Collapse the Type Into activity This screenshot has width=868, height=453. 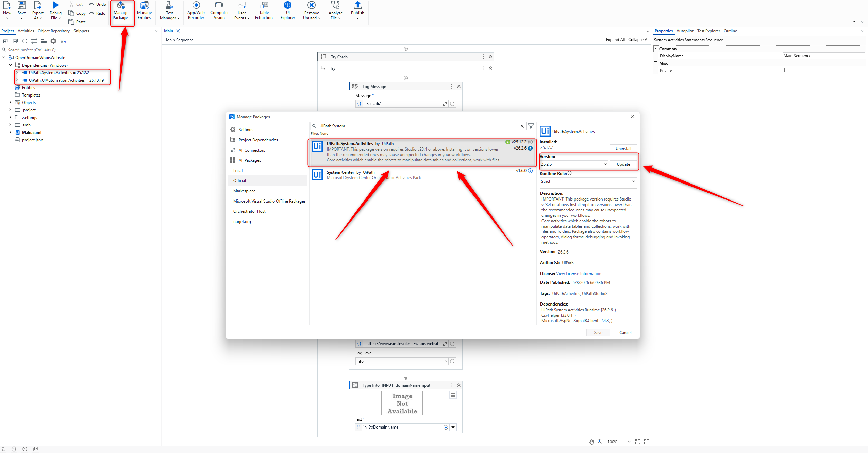(x=459, y=385)
